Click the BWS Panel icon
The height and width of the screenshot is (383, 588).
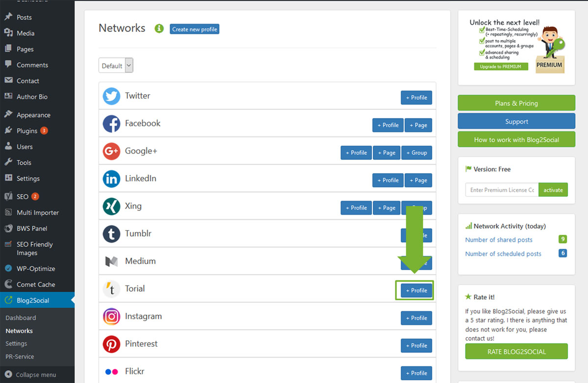[8, 229]
